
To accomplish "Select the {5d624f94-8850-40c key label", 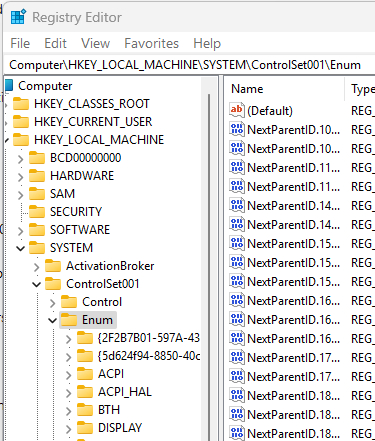I will click(149, 356).
